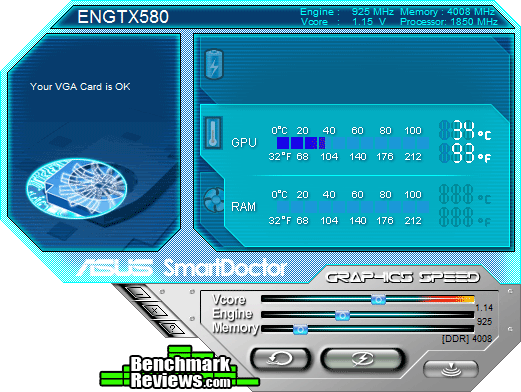Click the RAM °C blank digit display

tap(465, 194)
